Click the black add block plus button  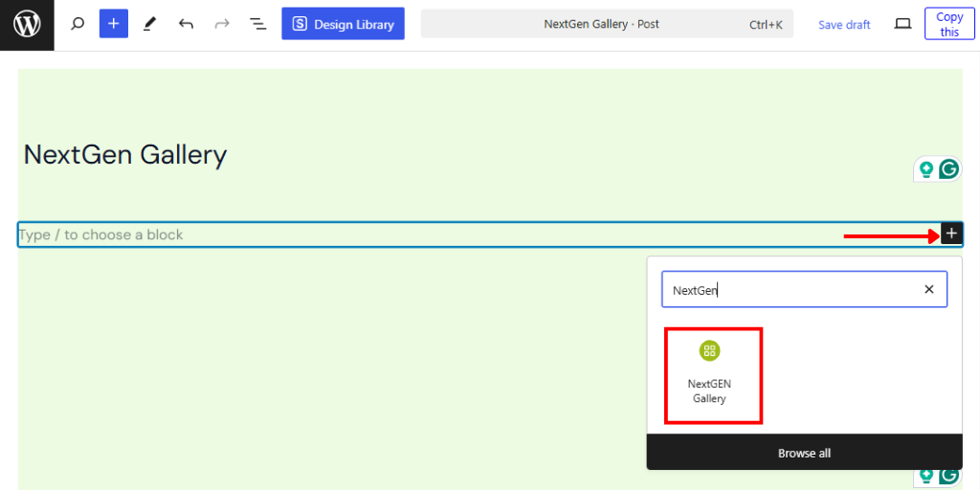click(951, 234)
